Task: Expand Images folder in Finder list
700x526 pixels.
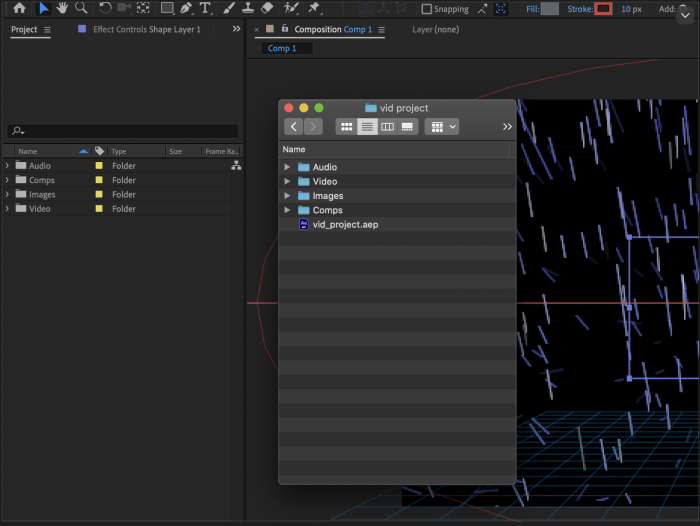Action: [x=287, y=196]
